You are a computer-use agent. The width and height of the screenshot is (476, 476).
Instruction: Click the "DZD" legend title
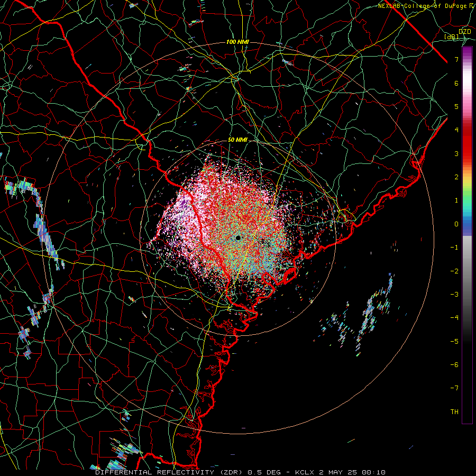(465, 31)
